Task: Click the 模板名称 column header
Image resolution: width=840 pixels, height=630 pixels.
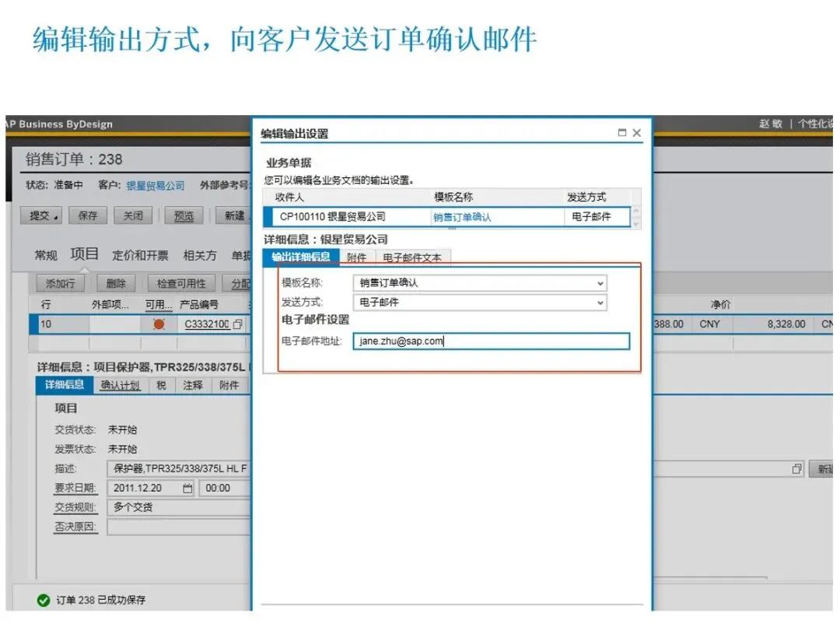Action: 453,197
